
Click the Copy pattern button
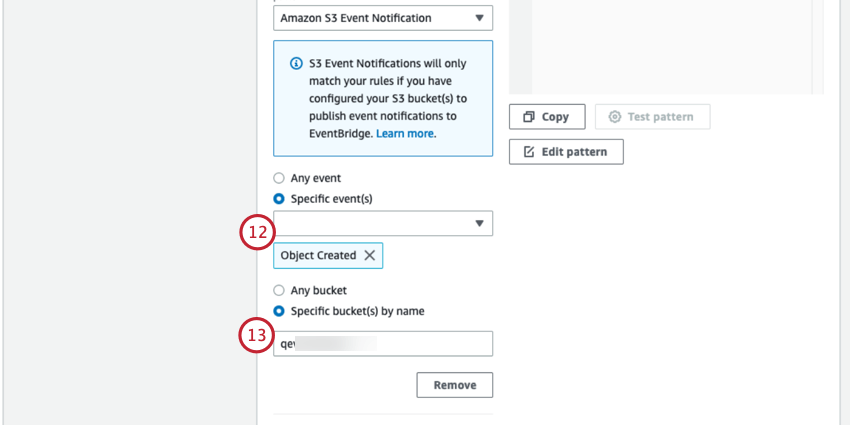(x=546, y=117)
